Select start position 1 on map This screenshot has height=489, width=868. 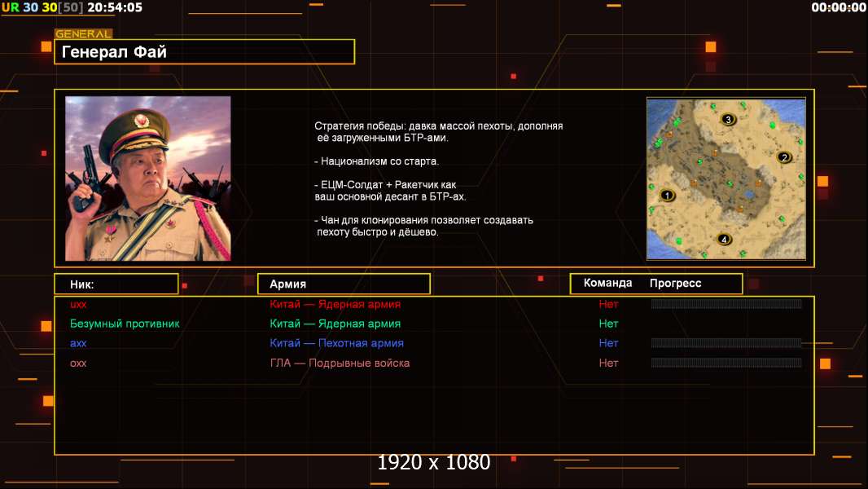(667, 196)
